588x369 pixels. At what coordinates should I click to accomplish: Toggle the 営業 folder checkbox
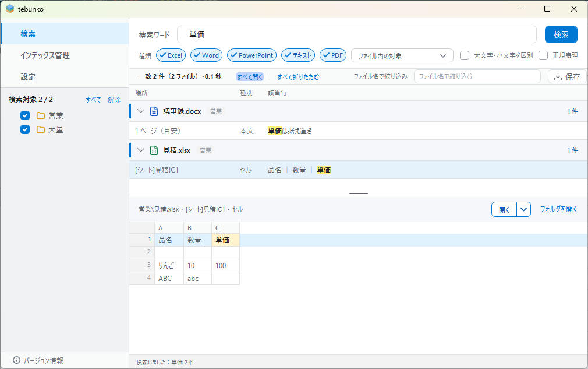pyautogui.click(x=25, y=115)
